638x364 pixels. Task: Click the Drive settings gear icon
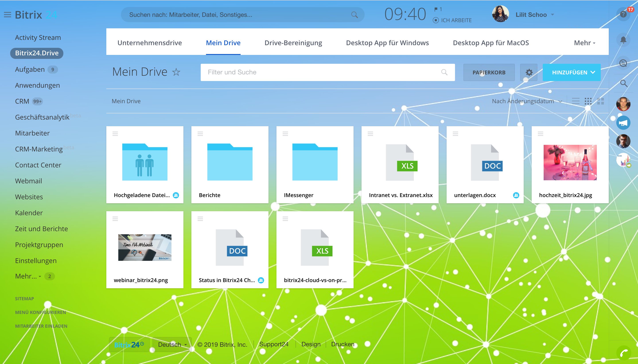point(529,72)
